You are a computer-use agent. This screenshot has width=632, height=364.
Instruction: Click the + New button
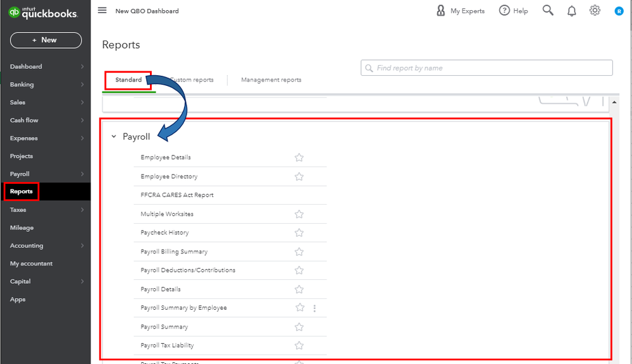[46, 40]
